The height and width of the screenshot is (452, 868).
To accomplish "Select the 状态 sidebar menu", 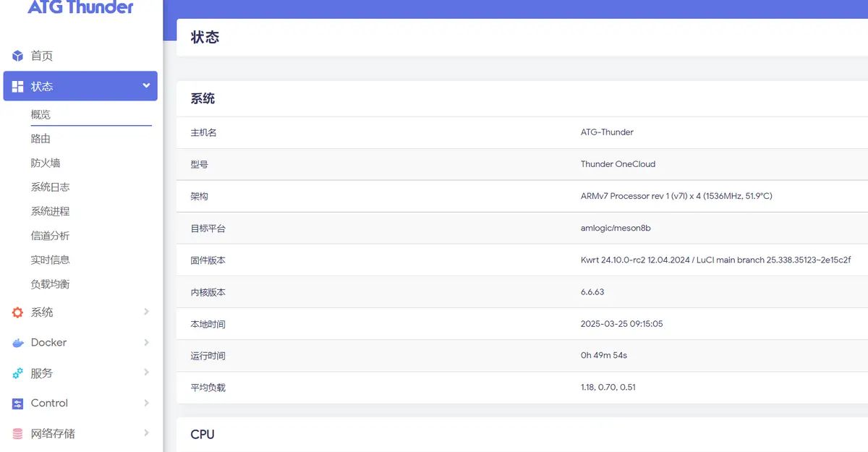I will tap(80, 86).
